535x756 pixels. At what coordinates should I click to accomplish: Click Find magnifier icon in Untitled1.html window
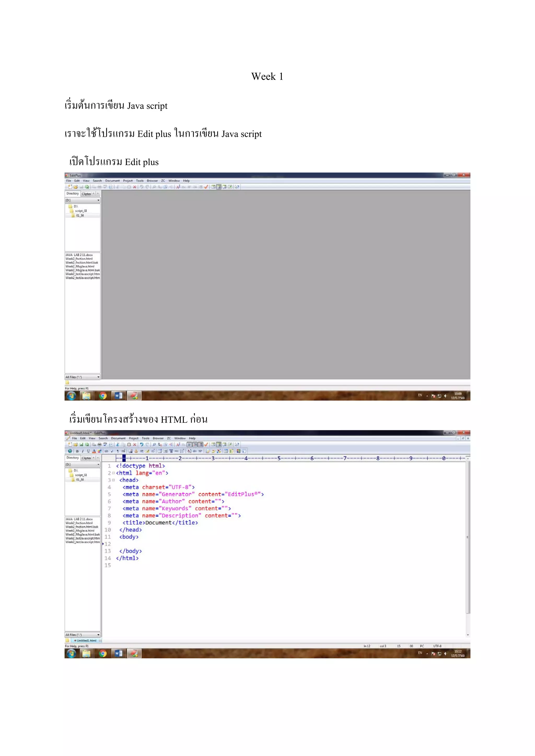[154, 445]
